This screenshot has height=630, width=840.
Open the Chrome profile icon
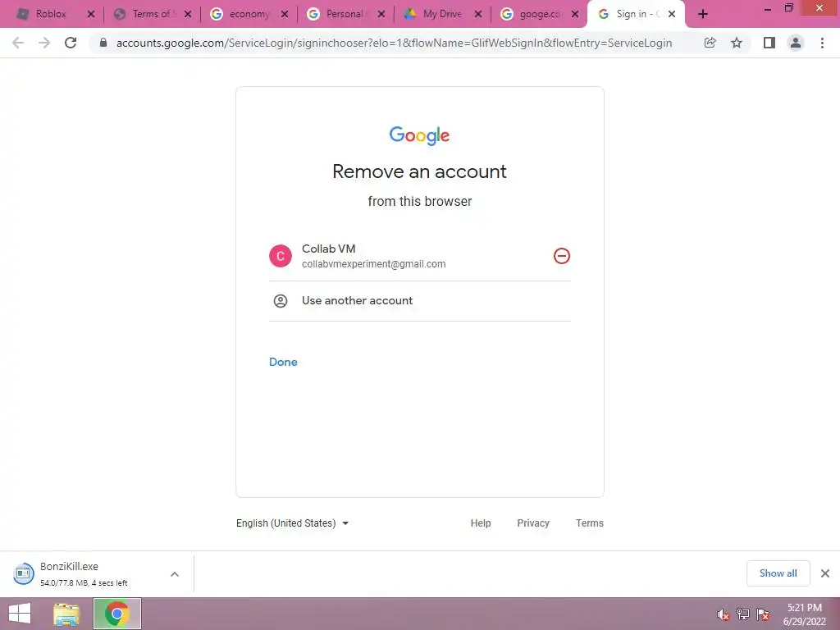(x=796, y=43)
